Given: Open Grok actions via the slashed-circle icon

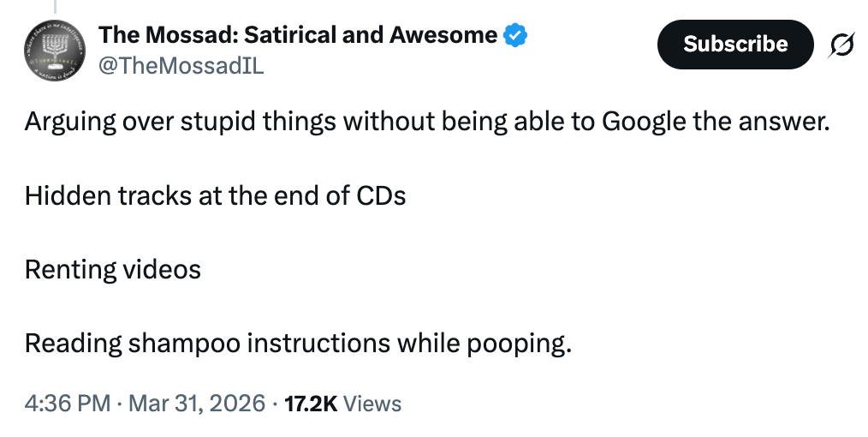Looking at the screenshot, I should coord(841,44).
